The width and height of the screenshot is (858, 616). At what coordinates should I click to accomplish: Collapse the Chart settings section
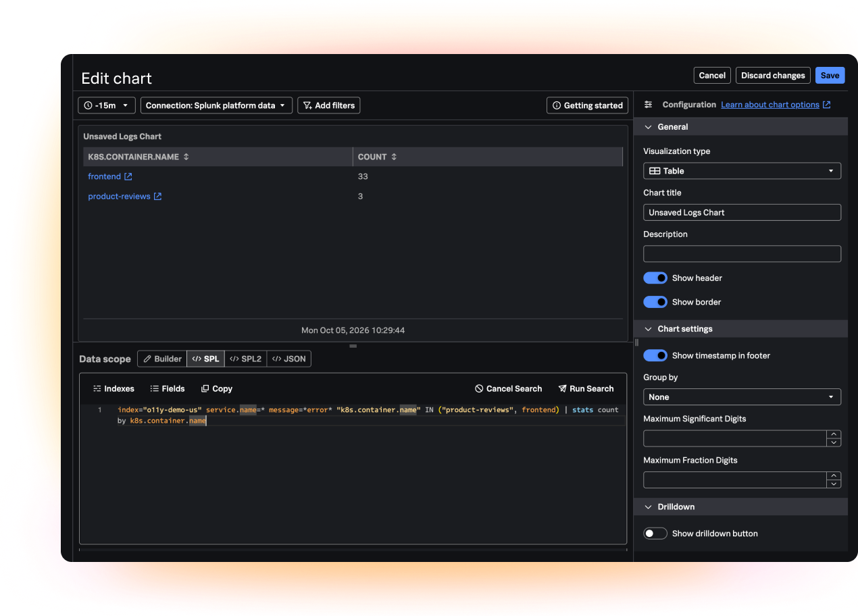pyautogui.click(x=740, y=329)
